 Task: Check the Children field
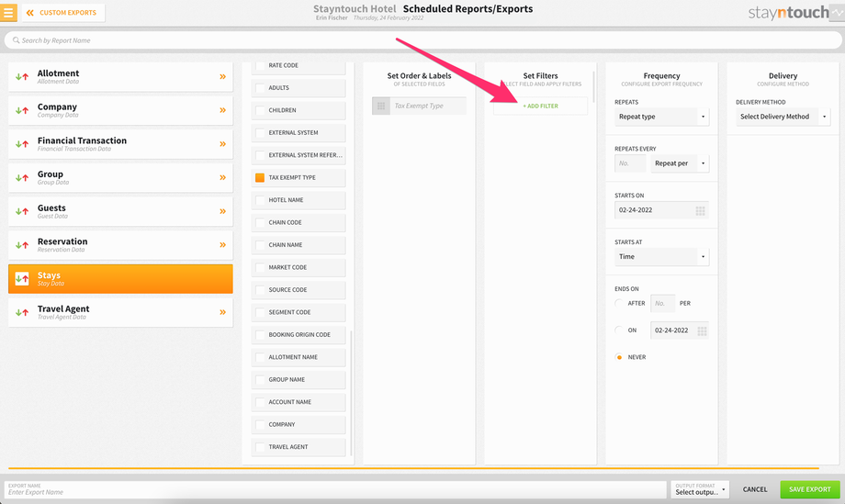click(260, 110)
